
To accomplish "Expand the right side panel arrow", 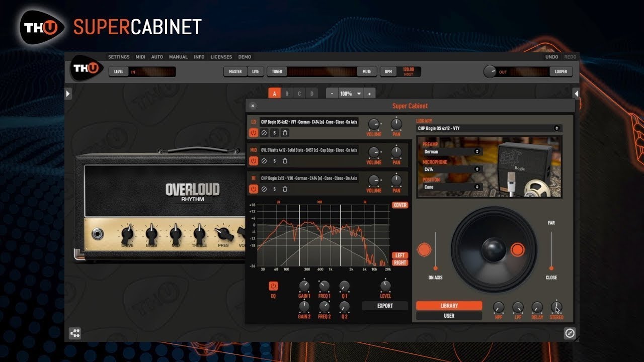I will tap(576, 94).
